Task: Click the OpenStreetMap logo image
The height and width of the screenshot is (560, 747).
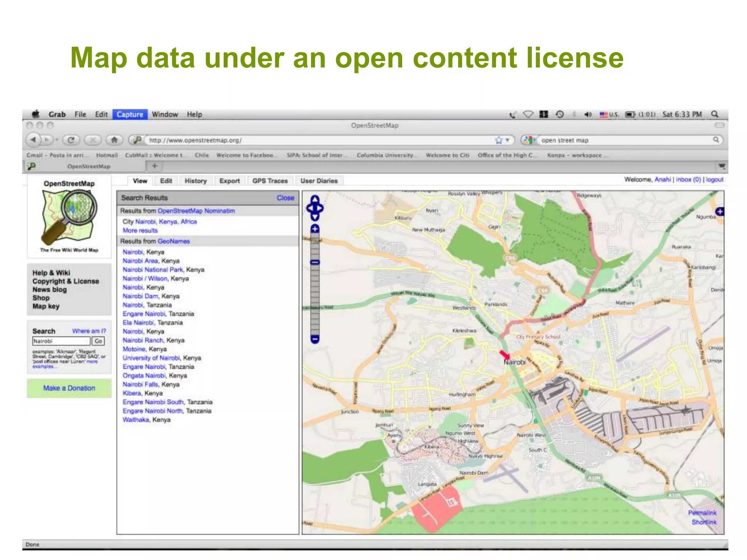Action: click(x=69, y=217)
